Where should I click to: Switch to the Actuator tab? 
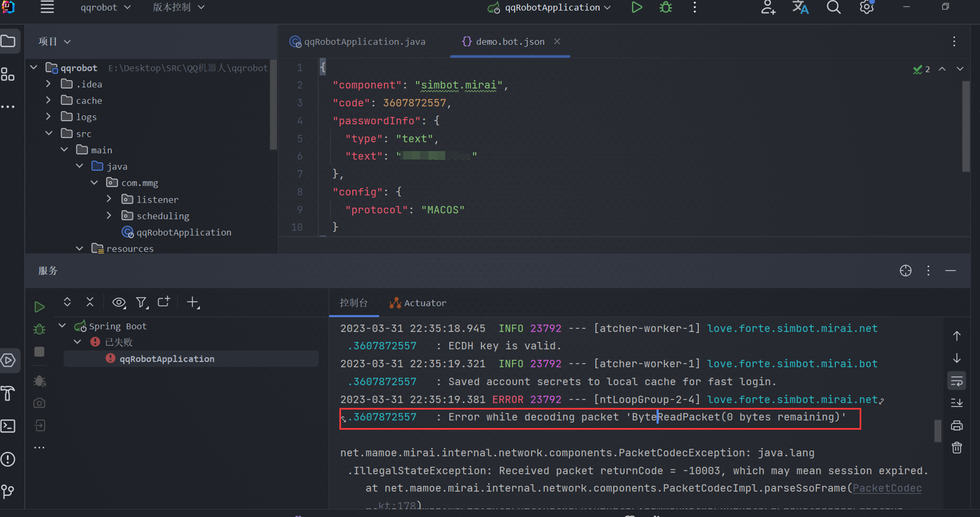pyautogui.click(x=418, y=303)
